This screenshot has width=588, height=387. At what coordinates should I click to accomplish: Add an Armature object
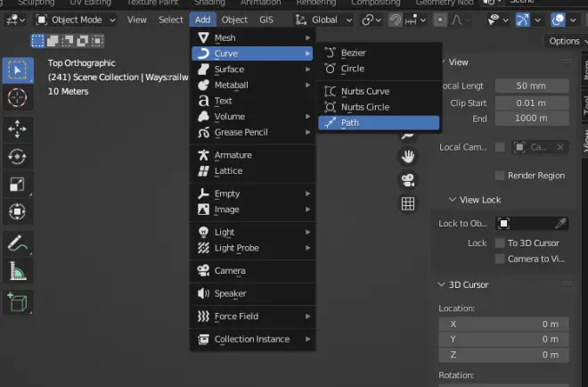click(253, 155)
